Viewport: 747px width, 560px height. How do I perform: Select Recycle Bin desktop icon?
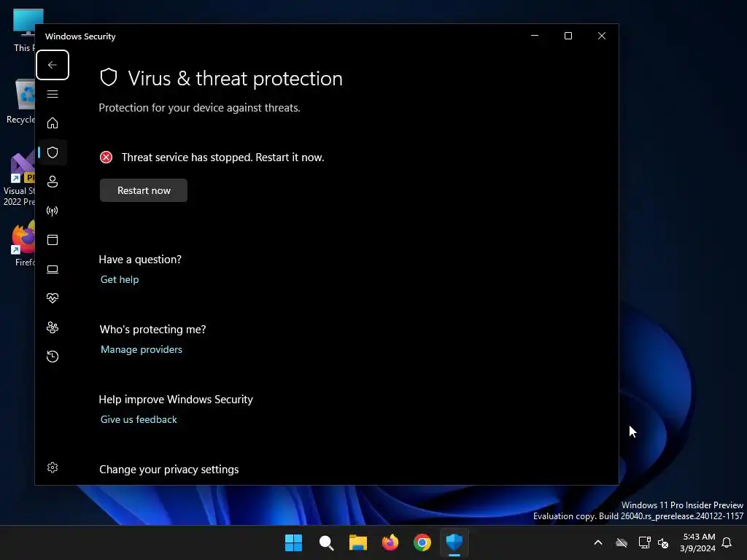tap(20, 101)
